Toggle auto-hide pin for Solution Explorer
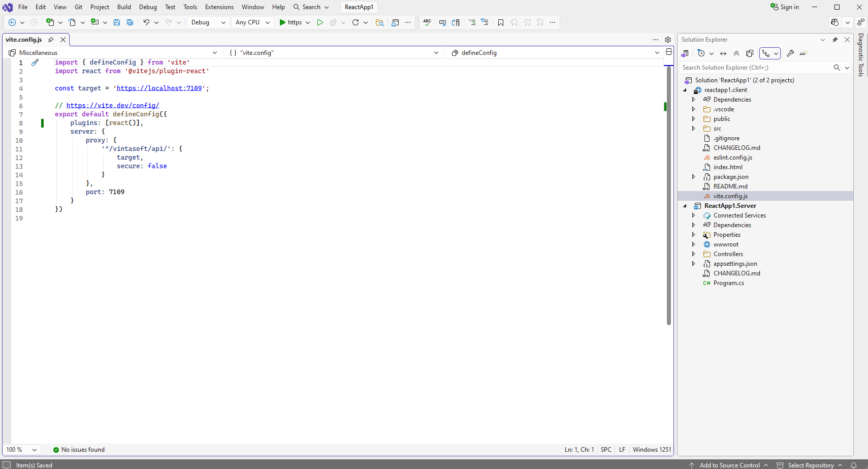 pyautogui.click(x=835, y=40)
